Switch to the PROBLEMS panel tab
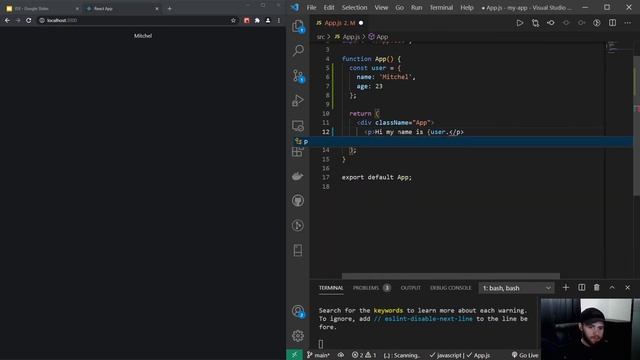The width and height of the screenshot is (640, 360). [x=371, y=288]
